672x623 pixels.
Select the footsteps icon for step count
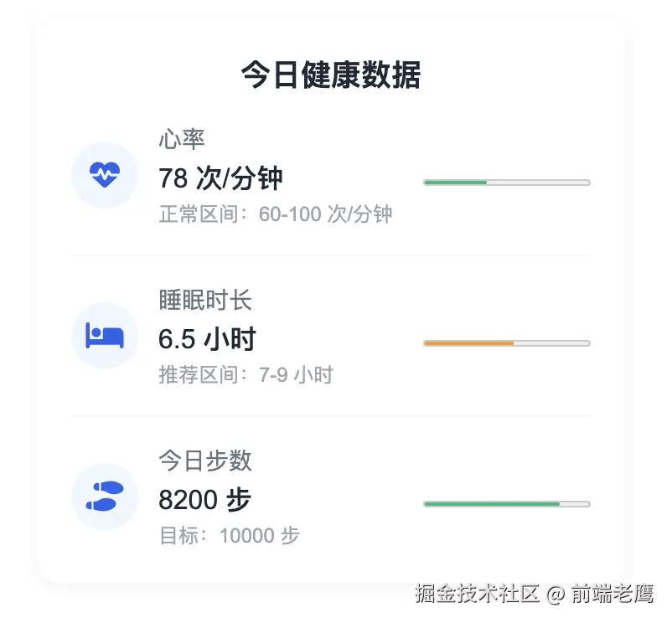point(104,497)
